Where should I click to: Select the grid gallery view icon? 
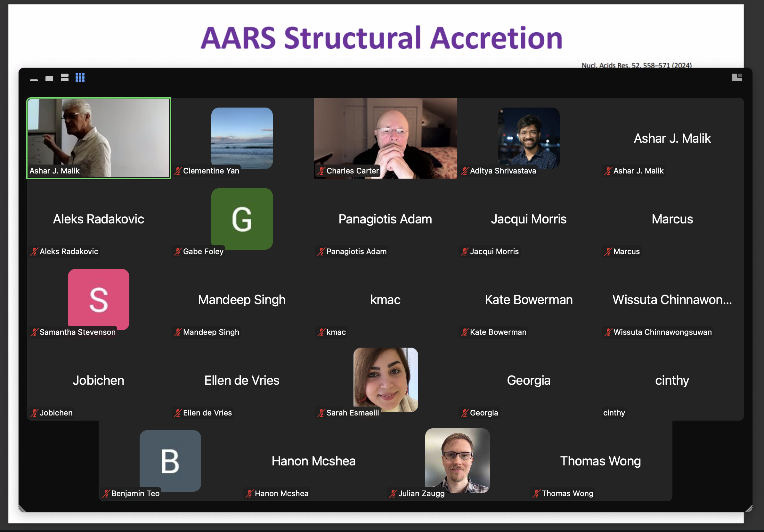pyautogui.click(x=80, y=77)
